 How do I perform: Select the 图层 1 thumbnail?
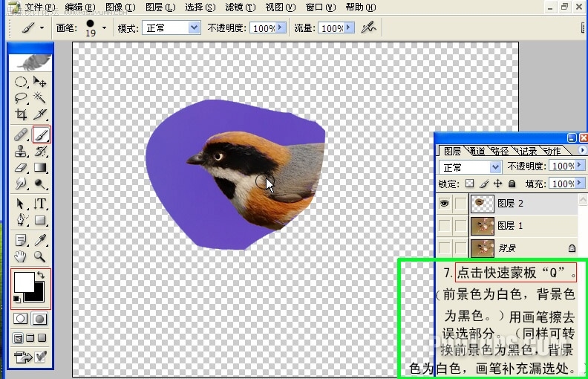click(x=483, y=225)
